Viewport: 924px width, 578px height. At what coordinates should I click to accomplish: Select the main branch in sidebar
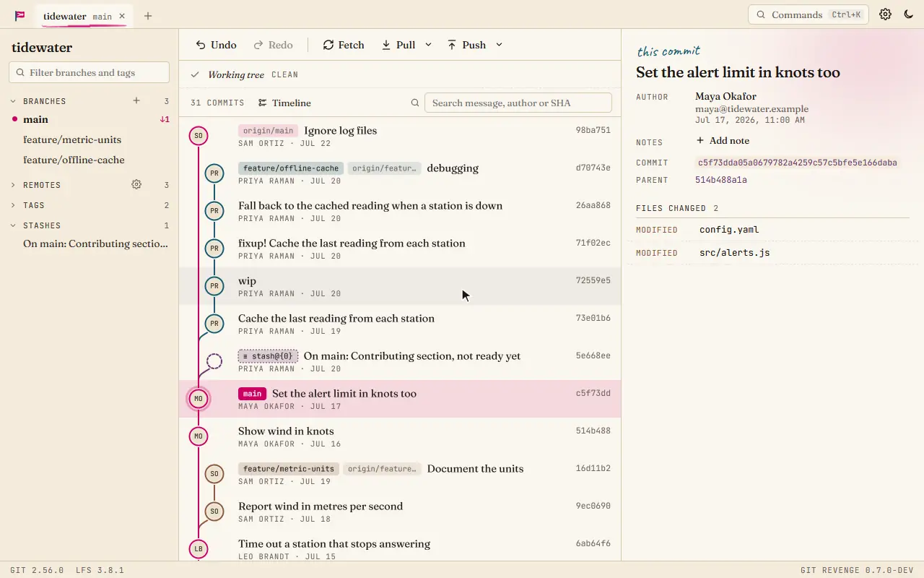tap(90, 119)
